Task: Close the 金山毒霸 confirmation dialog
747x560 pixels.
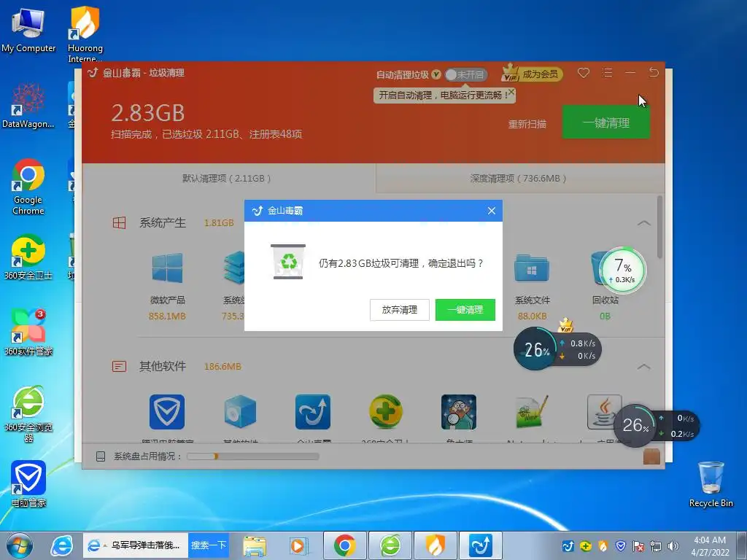Action: tap(492, 211)
